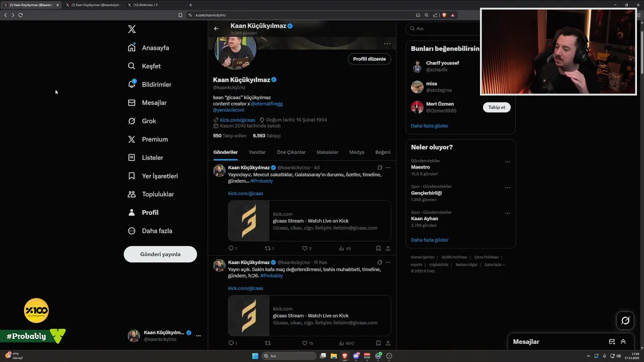Open Listeler in sidebar

pyautogui.click(x=145, y=157)
